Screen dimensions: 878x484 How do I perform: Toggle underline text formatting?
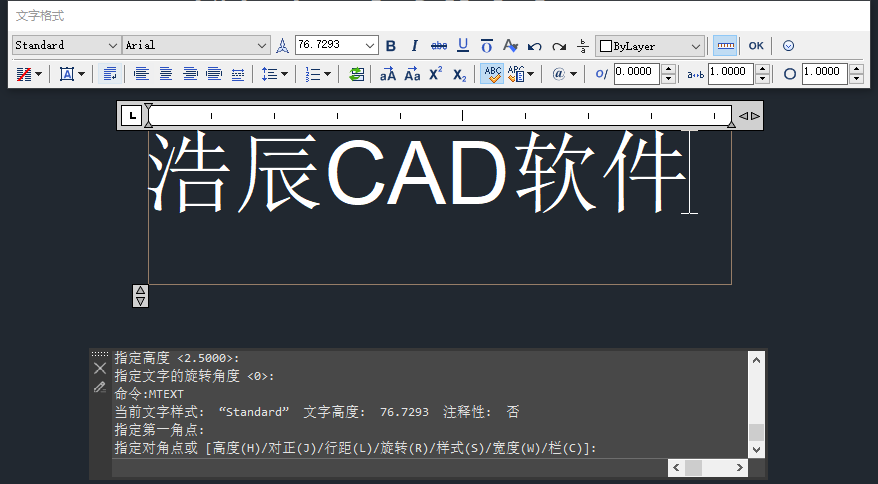pyautogui.click(x=463, y=46)
